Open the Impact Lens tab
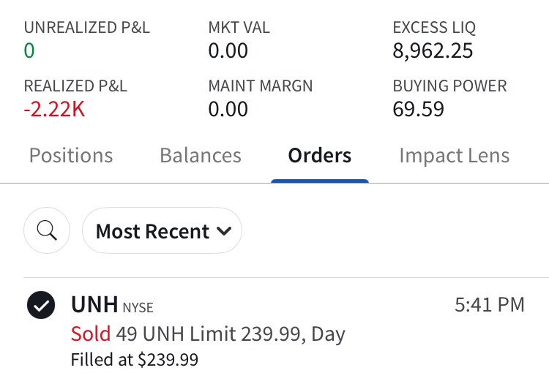This screenshot has height=392, width=549. tap(455, 155)
